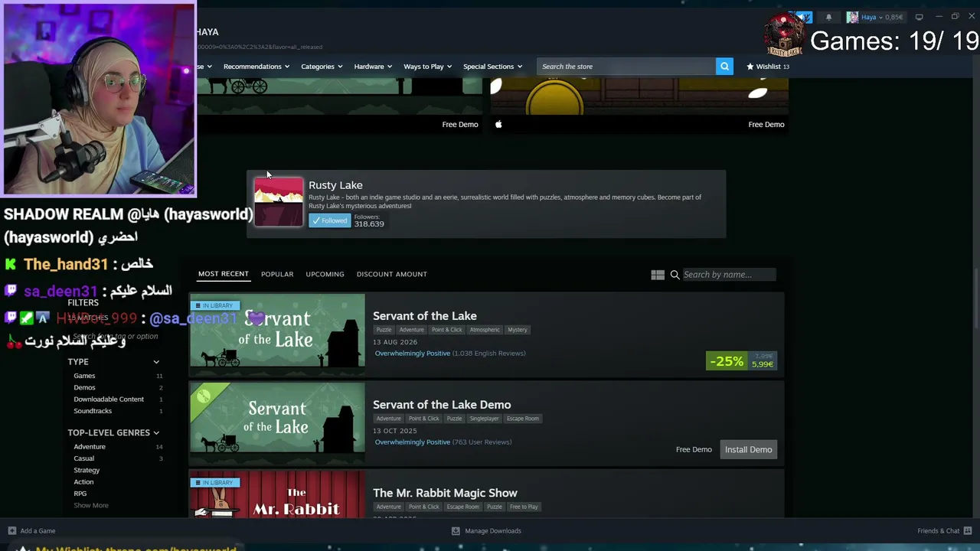Select the Most Recent tab
The height and width of the screenshot is (551, 980).
pos(224,274)
